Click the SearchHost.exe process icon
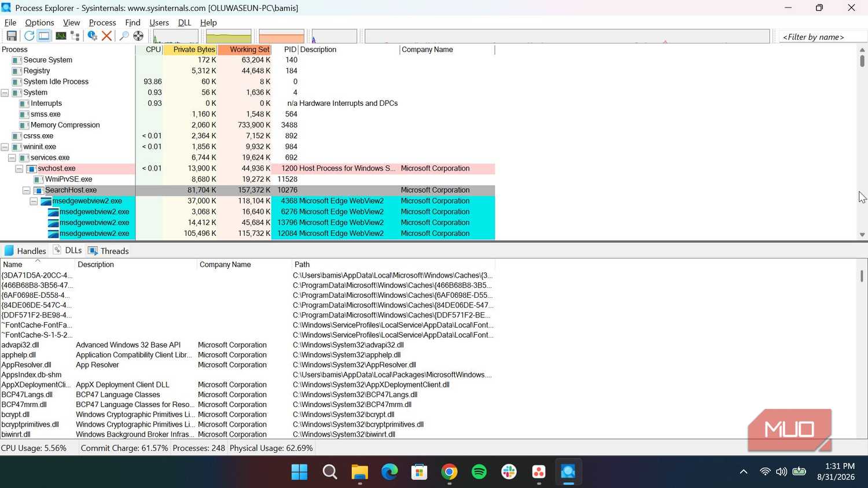The width and height of the screenshot is (868, 488). pos(39,190)
